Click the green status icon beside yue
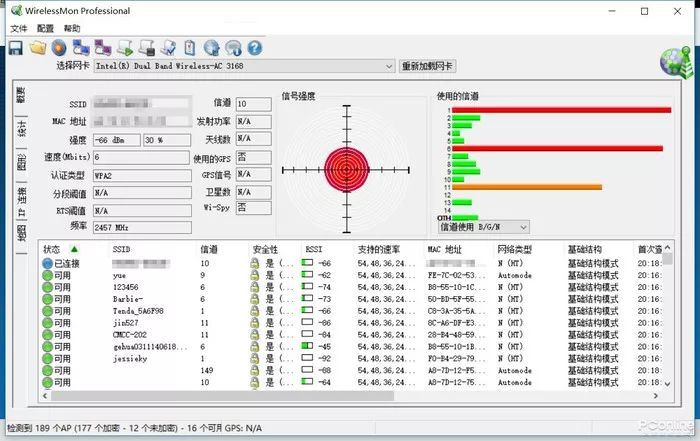 tap(47, 274)
